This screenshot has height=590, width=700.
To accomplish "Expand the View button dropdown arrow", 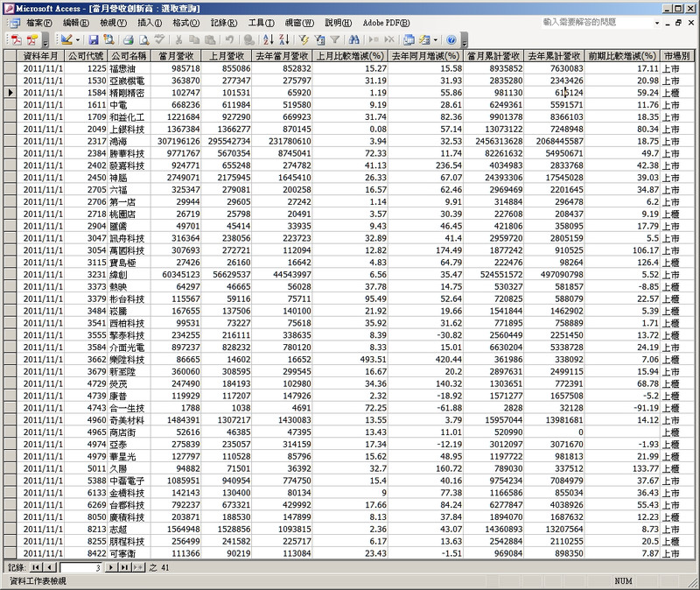I will (78, 39).
